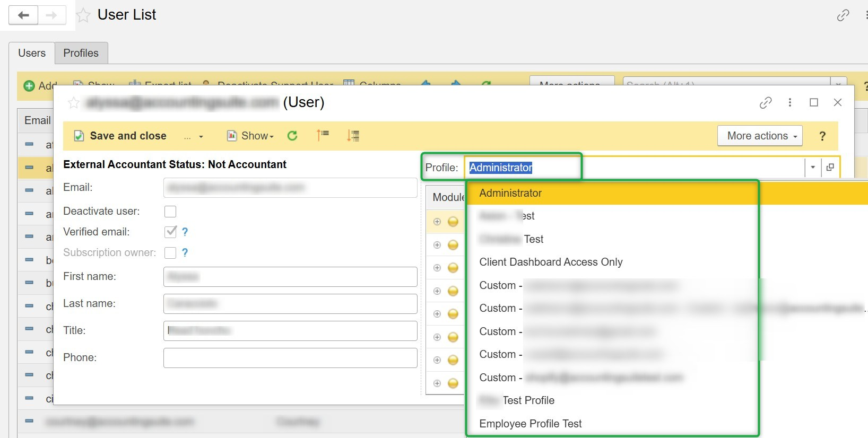Toggle the Subscription owner checkbox
The image size is (868, 438).
(x=170, y=253)
